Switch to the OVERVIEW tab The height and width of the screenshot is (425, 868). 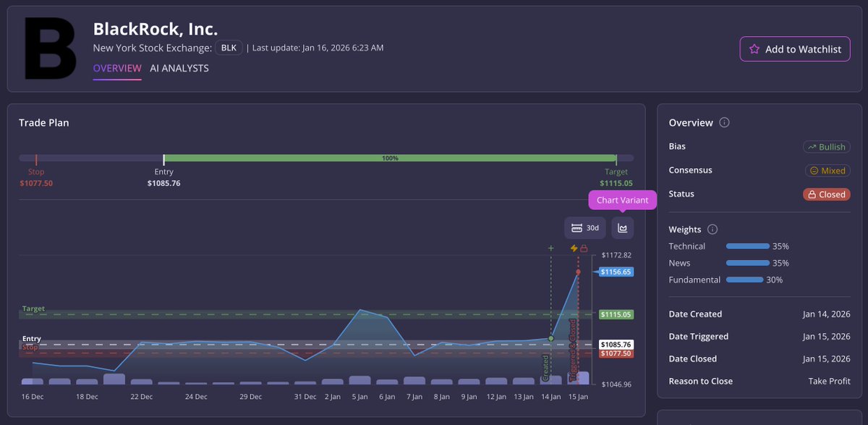(117, 68)
